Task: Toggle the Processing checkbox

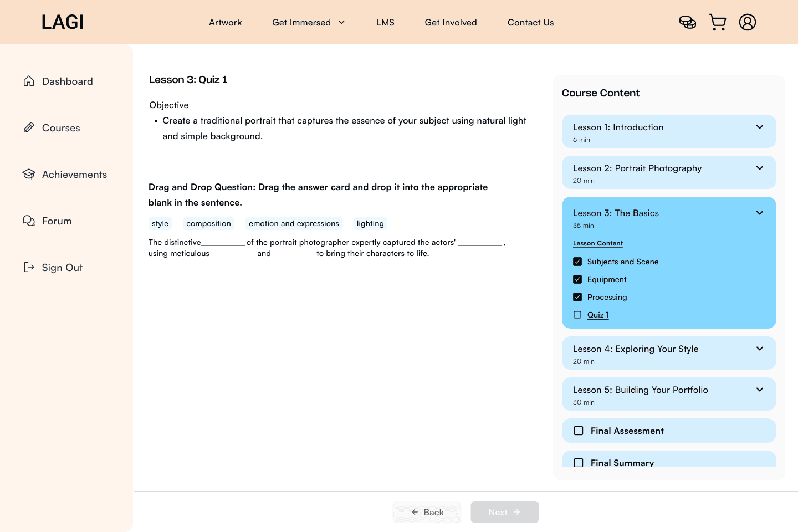Action: pos(577,297)
